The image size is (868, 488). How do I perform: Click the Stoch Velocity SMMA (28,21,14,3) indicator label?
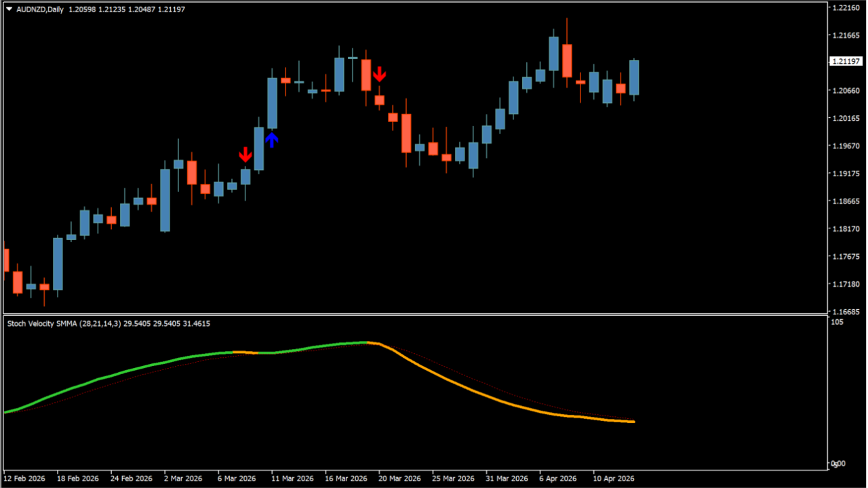[x=64, y=323]
